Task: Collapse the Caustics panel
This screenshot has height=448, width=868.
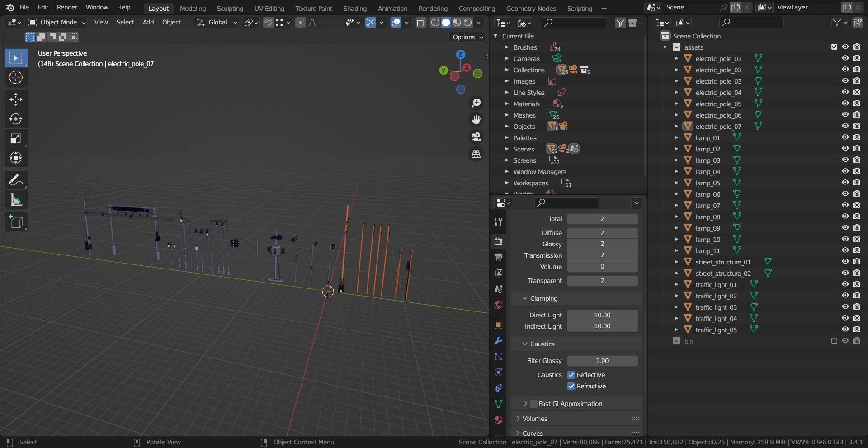Action: (x=525, y=344)
